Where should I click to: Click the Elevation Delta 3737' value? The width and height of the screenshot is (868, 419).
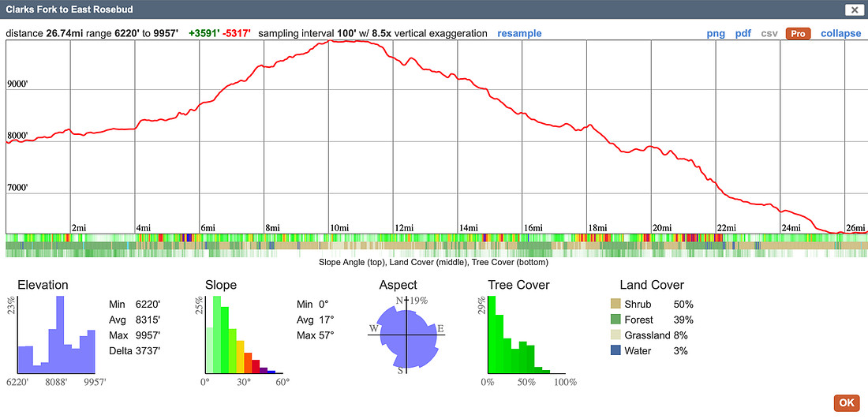pyautogui.click(x=148, y=351)
